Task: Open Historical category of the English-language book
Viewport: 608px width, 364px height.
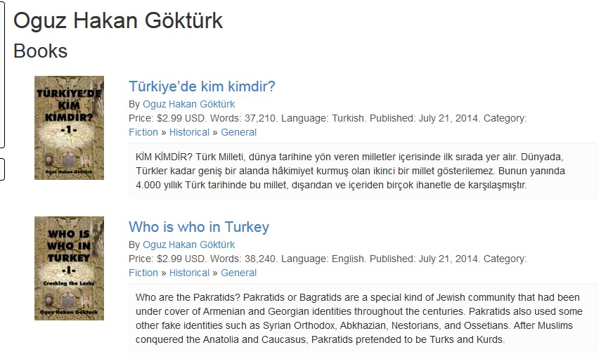Action: [189, 273]
